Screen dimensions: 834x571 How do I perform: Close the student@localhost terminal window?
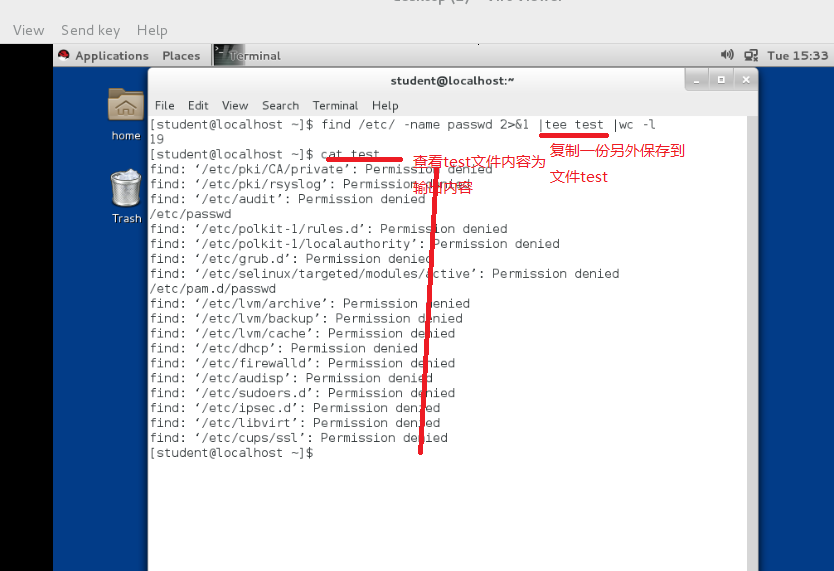tap(746, 80)
